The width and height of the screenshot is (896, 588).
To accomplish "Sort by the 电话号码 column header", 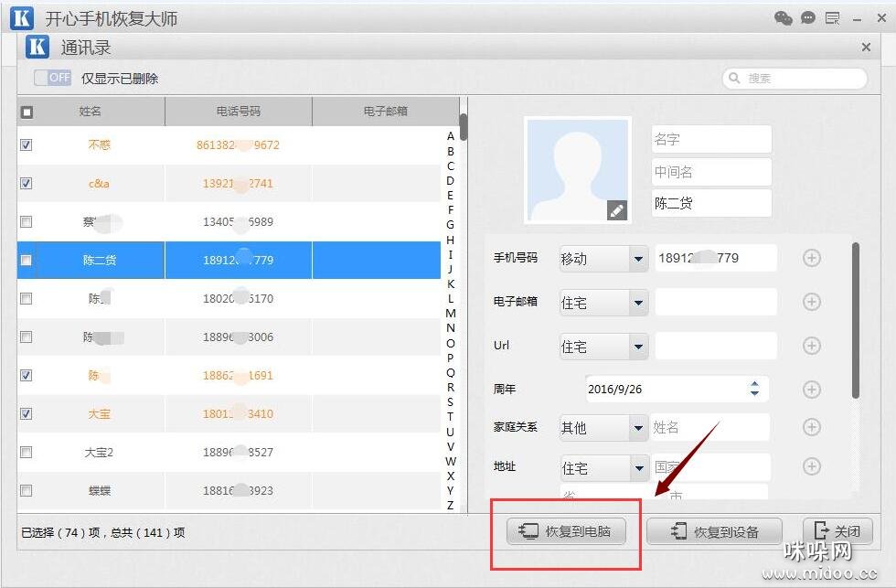I will 239,112.
